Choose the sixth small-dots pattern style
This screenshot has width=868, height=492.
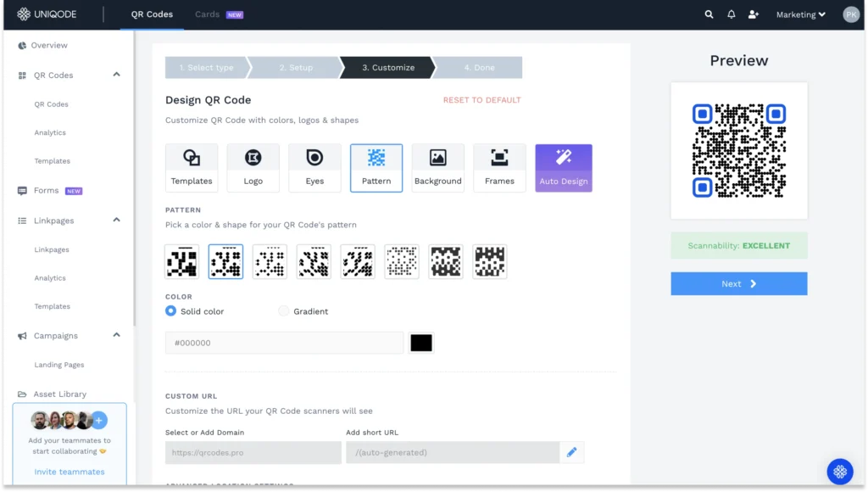[402, 261]
